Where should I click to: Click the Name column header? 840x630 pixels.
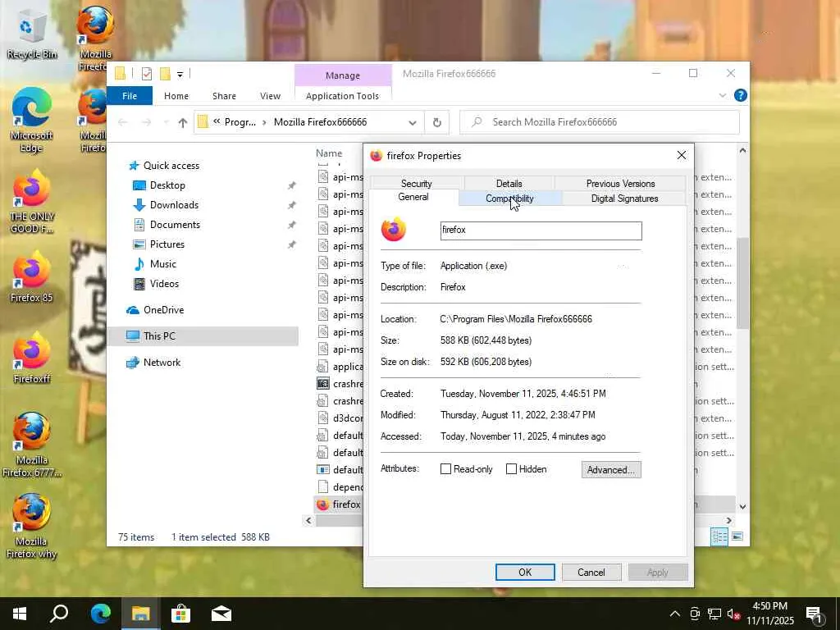[329, 153]
